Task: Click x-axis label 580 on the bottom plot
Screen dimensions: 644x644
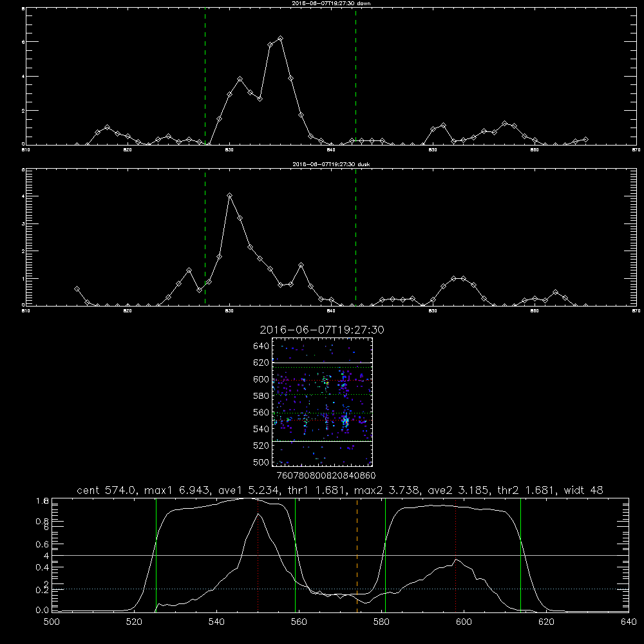Action: [381, 622]
